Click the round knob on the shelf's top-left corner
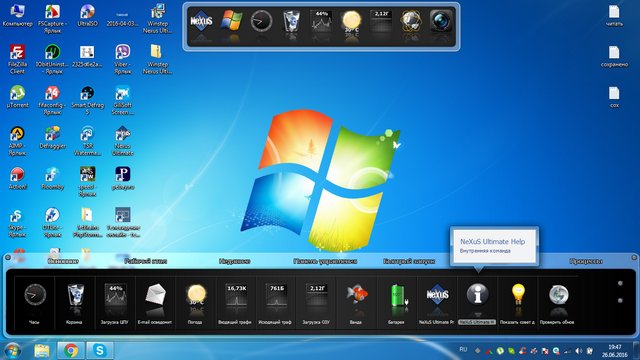Image resolution: width=640 pixels, height=360 pixels. pos(8,257)
